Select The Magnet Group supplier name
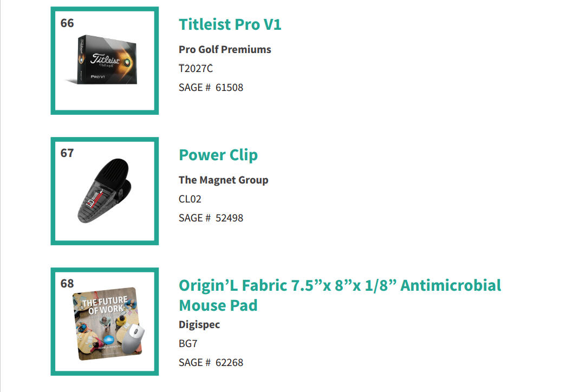The height and width of the screenshot is (392, 566). pyautogui.click(x=224, y=180)
